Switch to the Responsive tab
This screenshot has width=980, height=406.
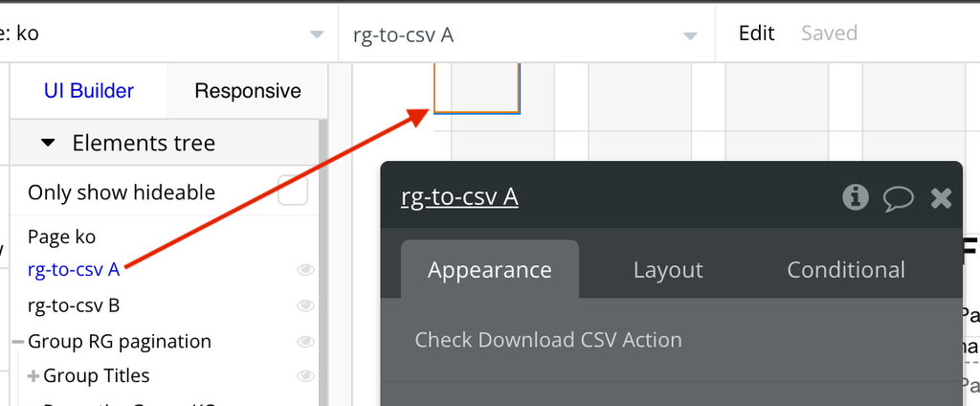tap(247, 91)
